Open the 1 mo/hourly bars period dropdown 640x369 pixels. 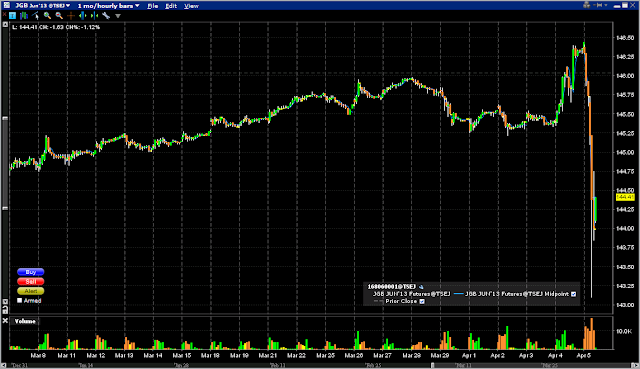tap(108, 6)
